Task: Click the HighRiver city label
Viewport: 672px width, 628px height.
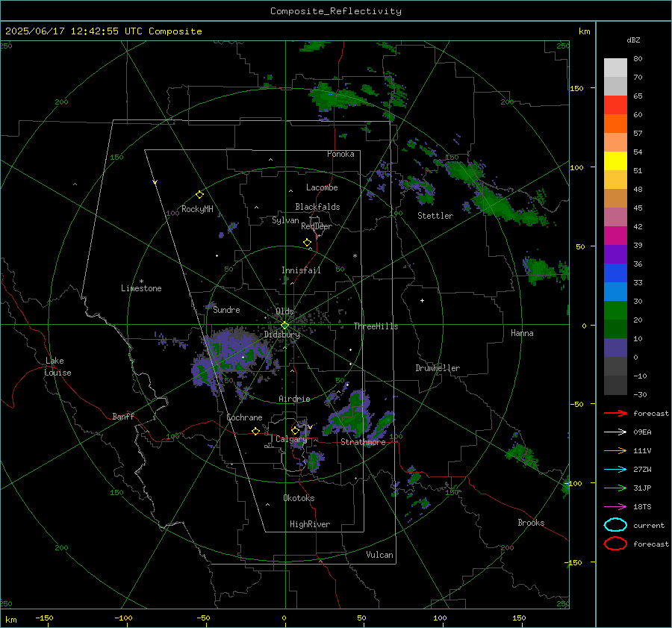Action: point(309,524)
